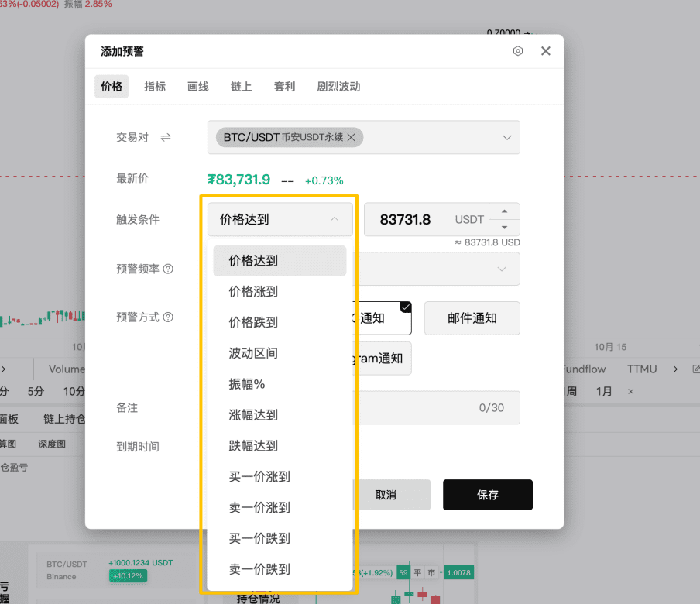This screenshot has height=604, width=700.
Task: Open alert settings hexagon icon in dialog header
Action: point(518,51)
